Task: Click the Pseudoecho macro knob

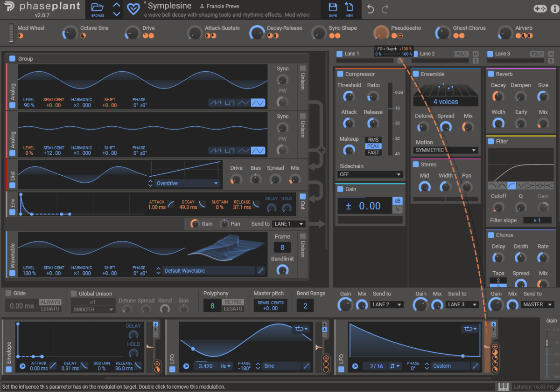Action: point(381,33)
